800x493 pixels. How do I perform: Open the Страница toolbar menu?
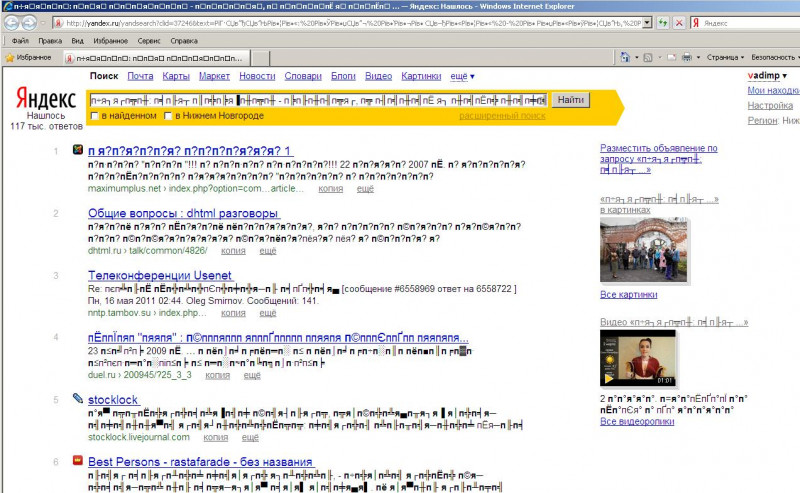(x=725, y=58)
